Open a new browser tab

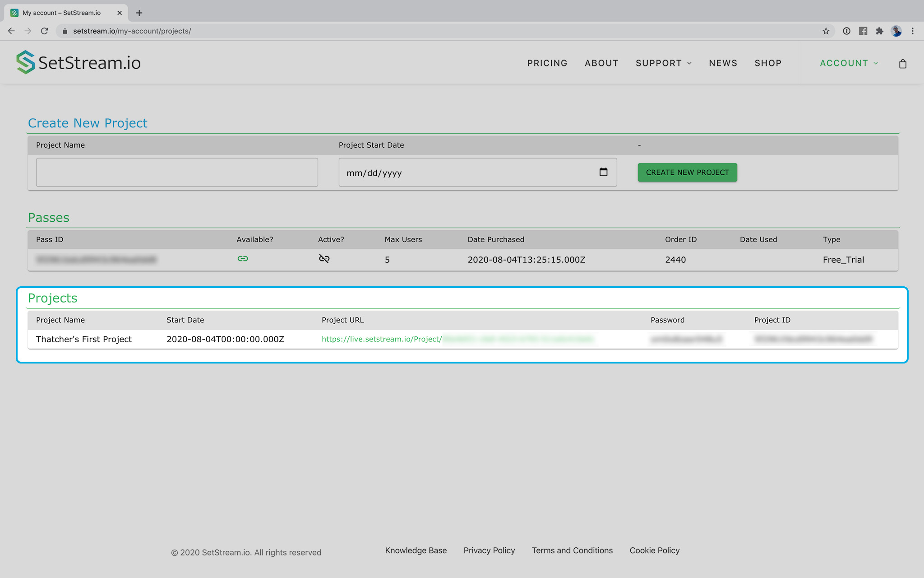[x=139, y=13]
